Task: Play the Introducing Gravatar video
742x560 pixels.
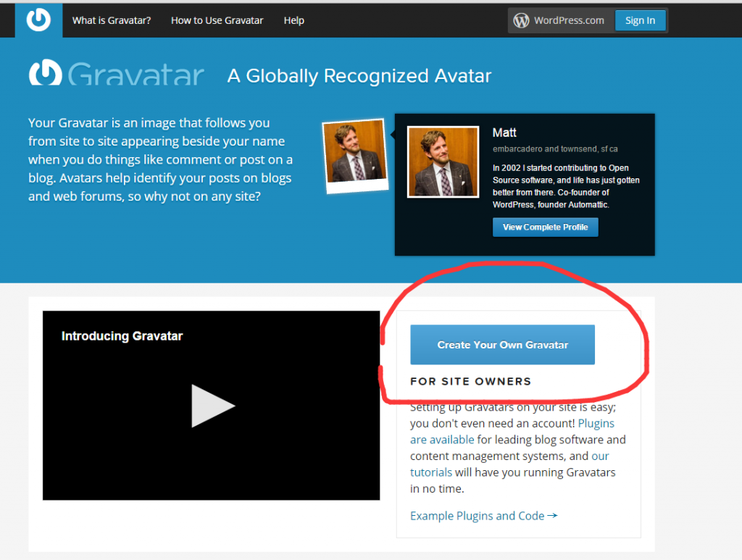Action: tap(212, 406)
